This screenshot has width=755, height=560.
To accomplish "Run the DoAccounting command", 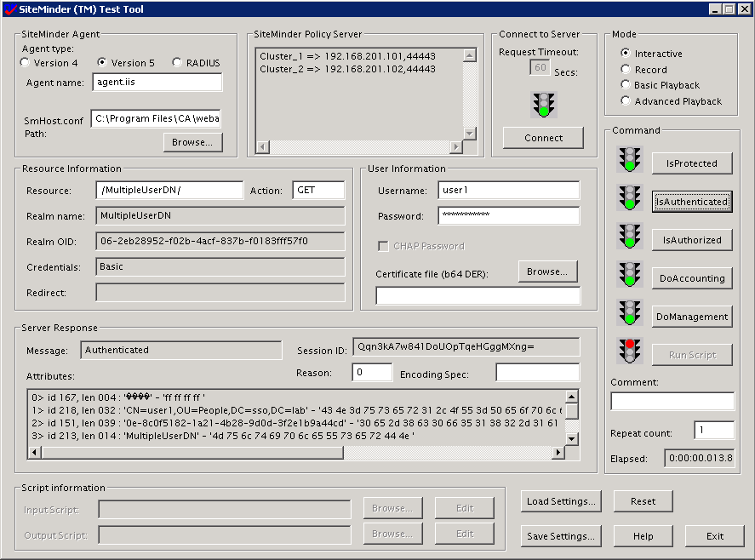I will tap(692, 278).
